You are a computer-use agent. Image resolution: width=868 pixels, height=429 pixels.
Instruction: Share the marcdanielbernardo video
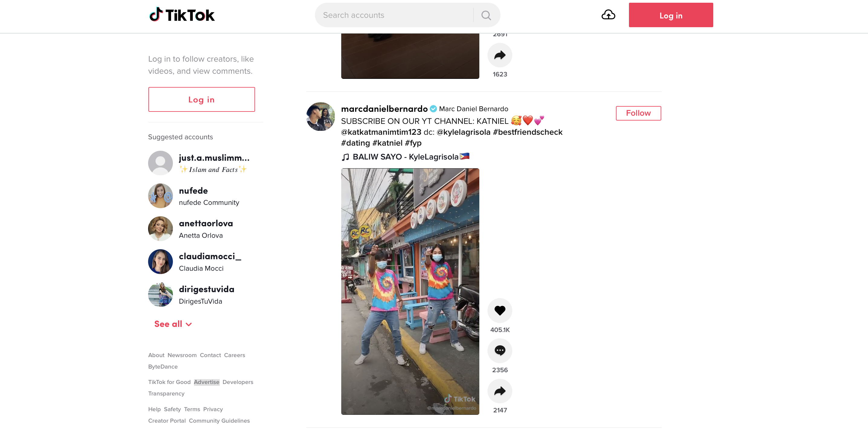500,391
